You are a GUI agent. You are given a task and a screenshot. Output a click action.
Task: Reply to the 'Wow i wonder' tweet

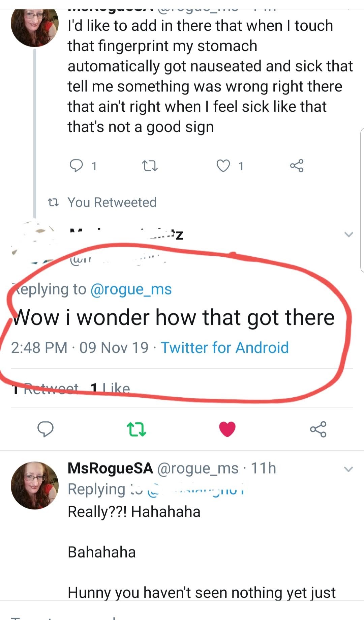(x=45, y=429)
